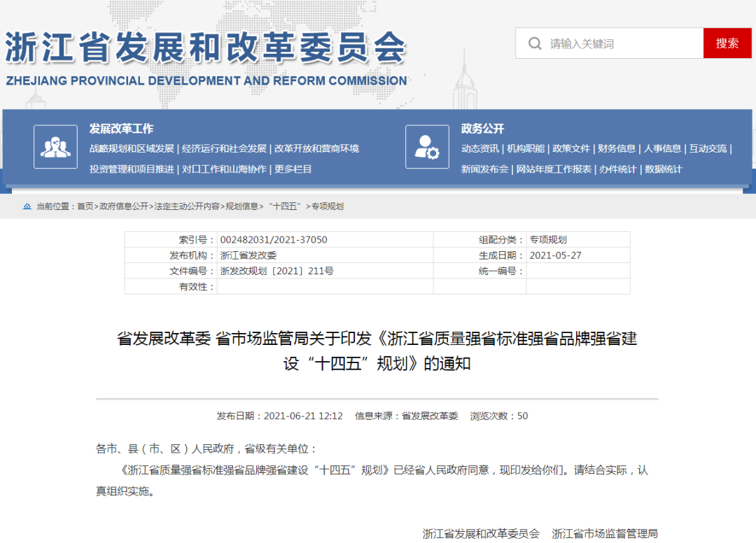Open 财务信息 link
The width and height of the screenshot is (756, 543).
(617, 148)
